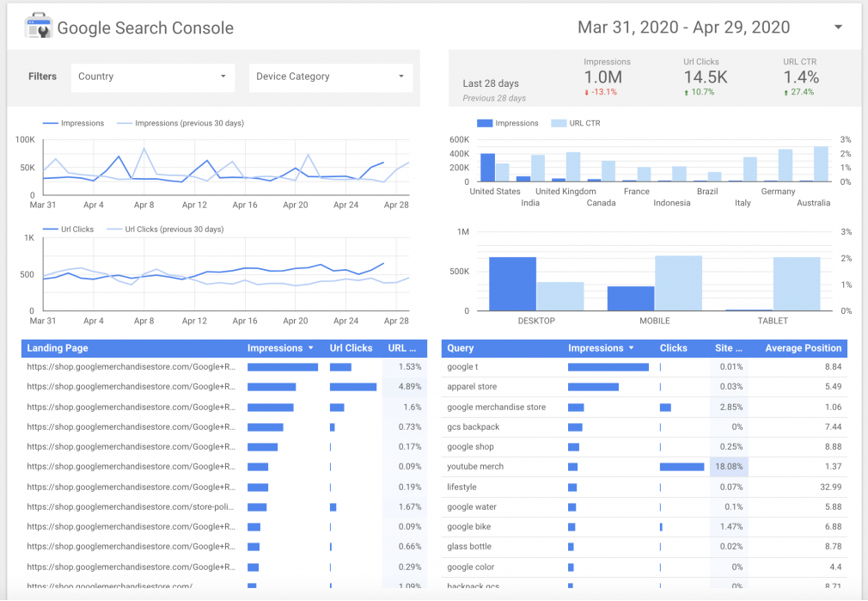Open the Country filter dropdown
The width and height of the screenshot is (868, 601).
[153, 77]
